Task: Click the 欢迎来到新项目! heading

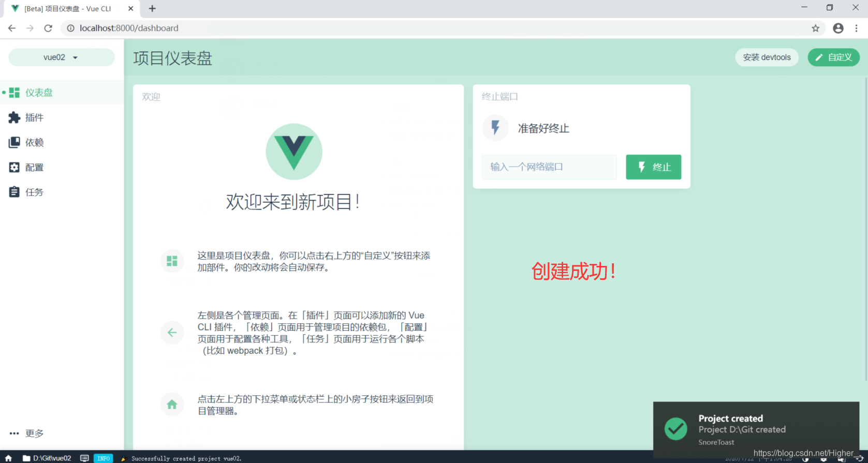Action: [x=293, y=202]
